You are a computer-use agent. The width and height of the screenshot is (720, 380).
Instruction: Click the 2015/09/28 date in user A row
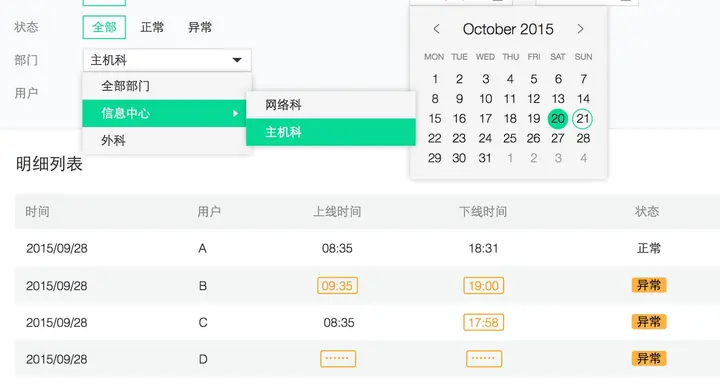tap(56, 248)
